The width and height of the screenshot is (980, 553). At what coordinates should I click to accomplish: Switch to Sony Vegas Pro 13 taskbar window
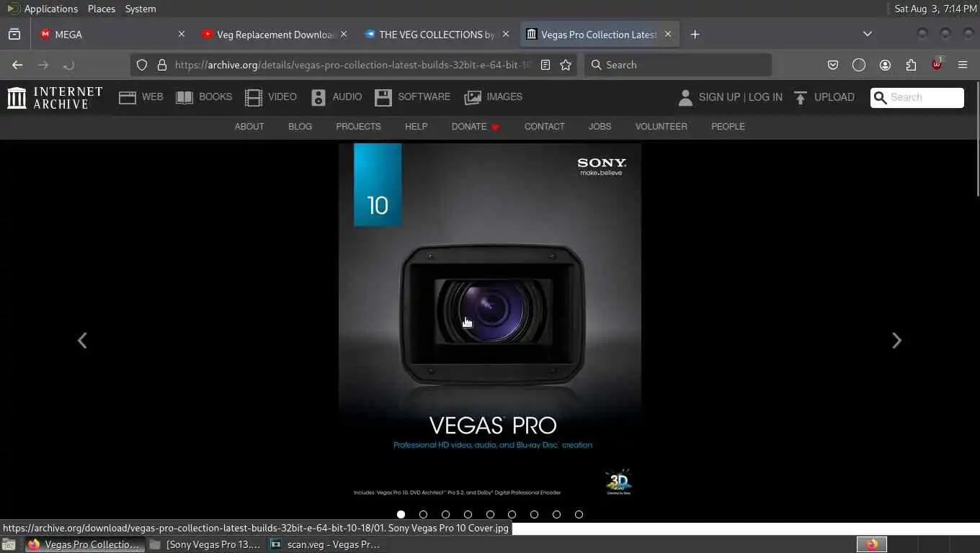(206, 544)
